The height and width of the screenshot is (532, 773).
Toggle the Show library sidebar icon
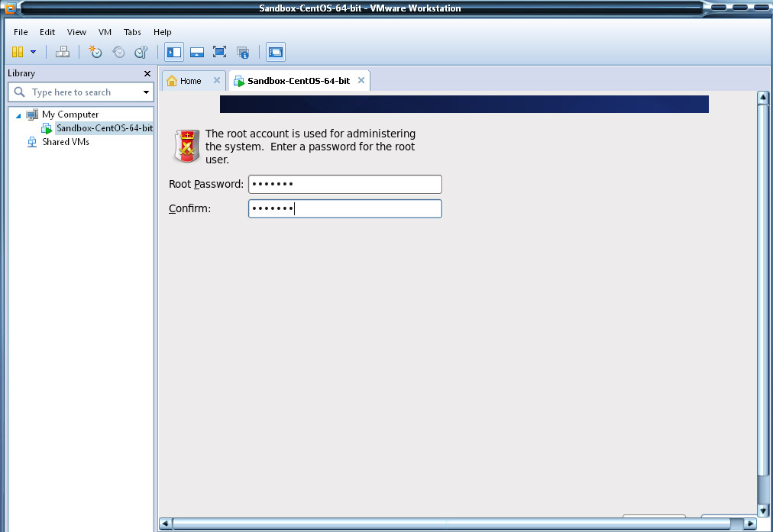(x=174, y=52)
